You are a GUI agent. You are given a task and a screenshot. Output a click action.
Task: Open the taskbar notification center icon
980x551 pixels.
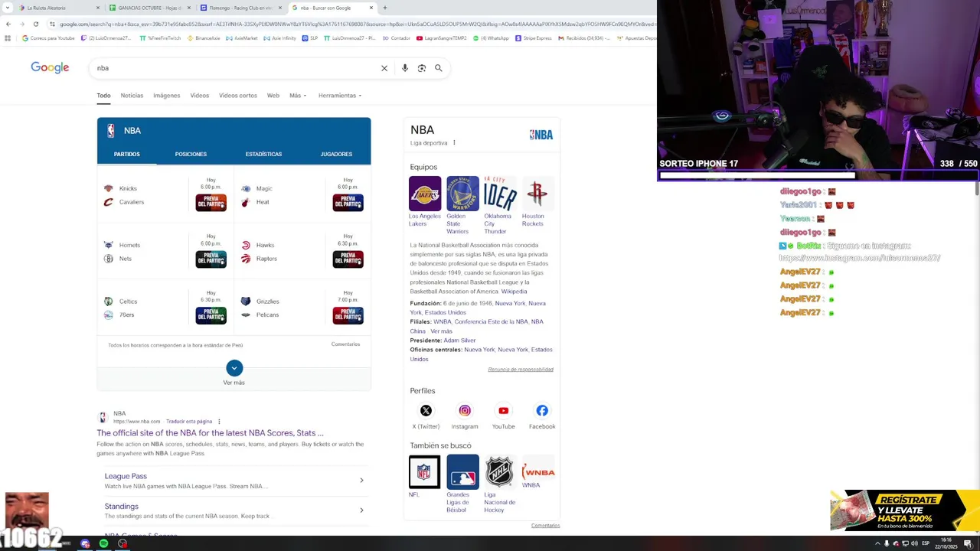(x=968, y=543)
